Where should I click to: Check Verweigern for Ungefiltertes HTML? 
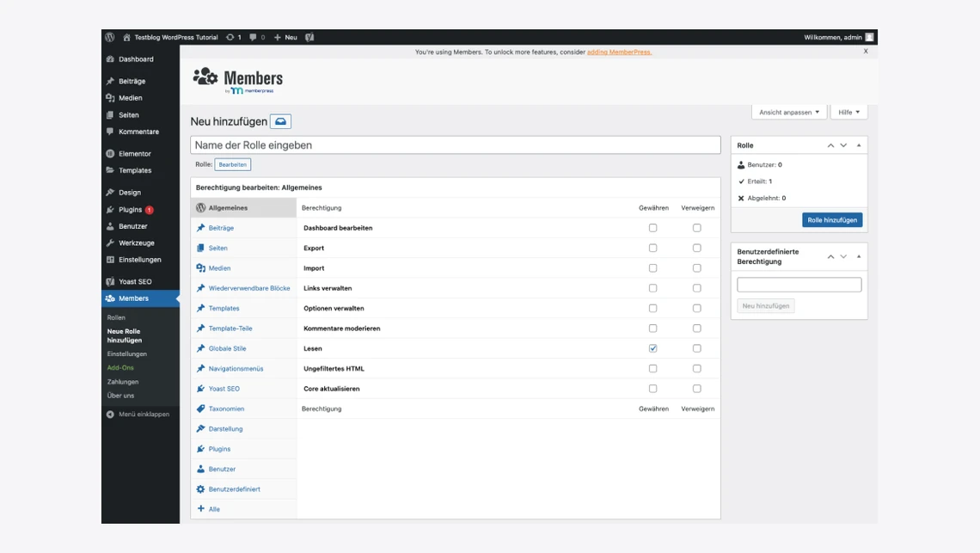(696, 368)
